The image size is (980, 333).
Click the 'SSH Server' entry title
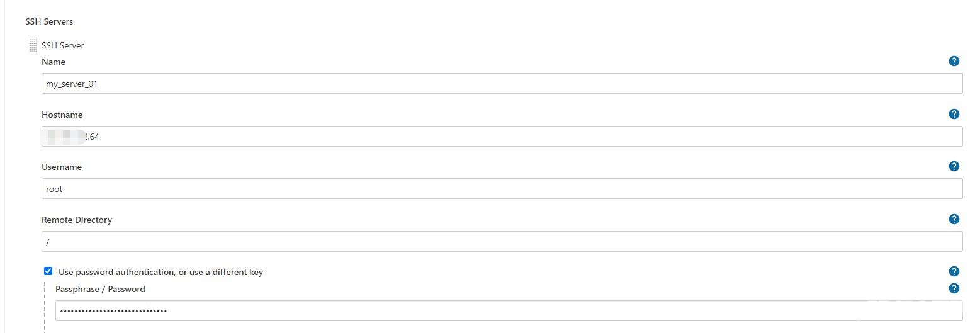[x=62, y=45]
